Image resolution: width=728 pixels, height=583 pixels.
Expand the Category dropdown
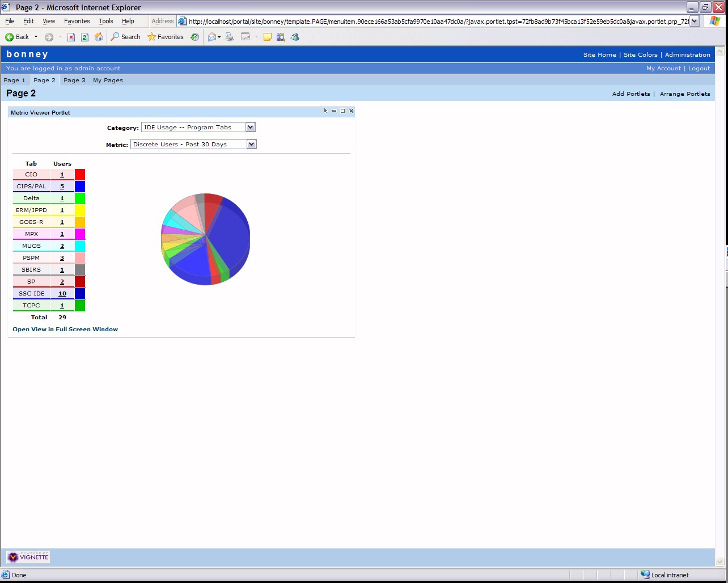(250, 128)
